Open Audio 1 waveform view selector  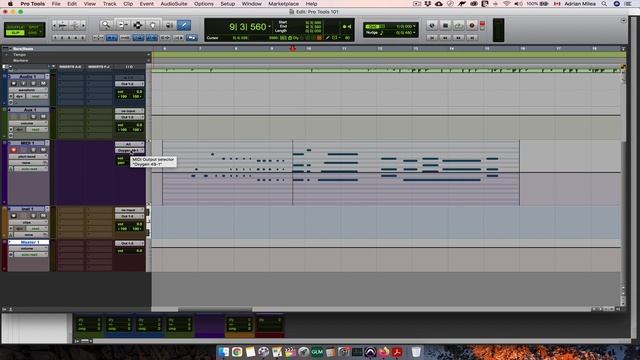coord(29,90)
